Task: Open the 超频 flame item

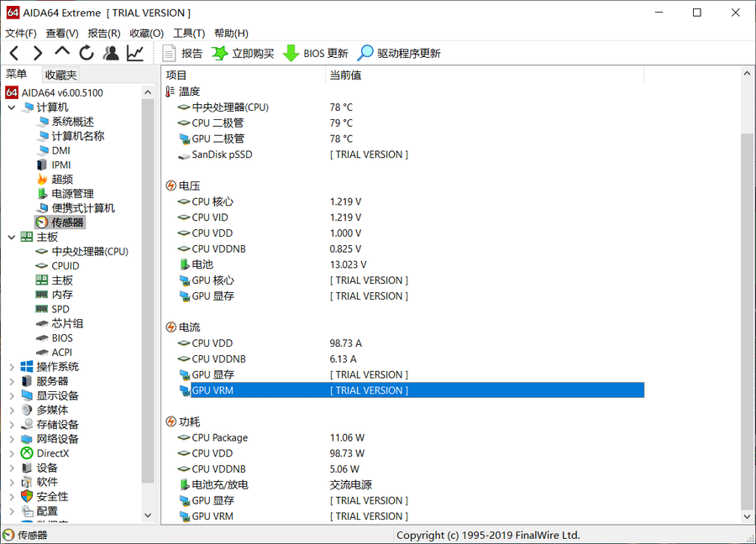Action: click(62, 180)
